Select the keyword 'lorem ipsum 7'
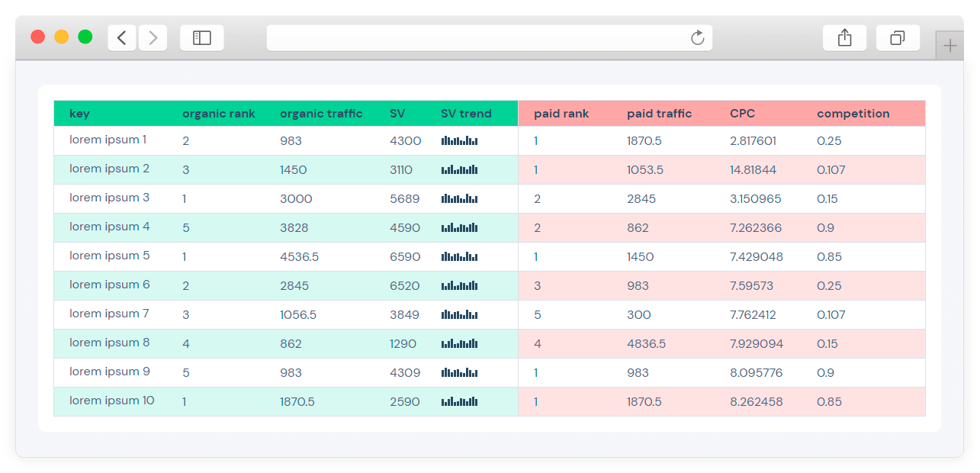The image size is (980, 473). point(109,314)
